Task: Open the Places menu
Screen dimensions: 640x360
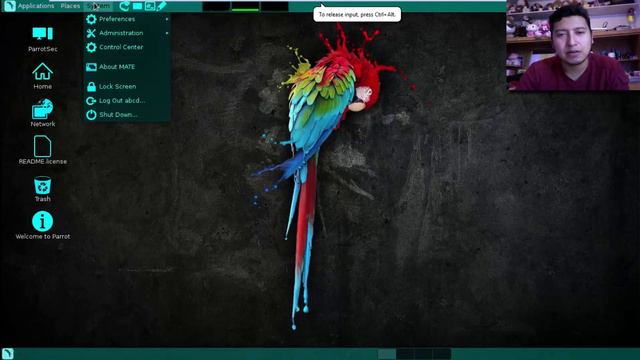Action: click(x=70, y=6)
